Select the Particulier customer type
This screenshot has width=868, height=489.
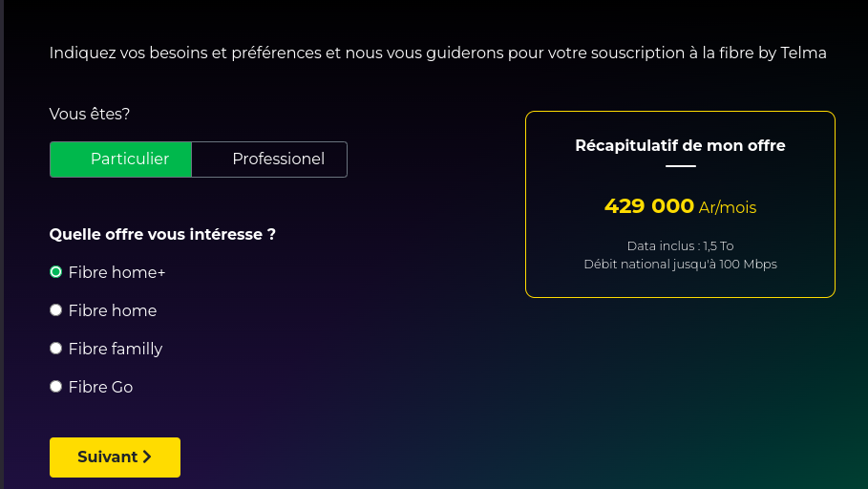[121, 159]
